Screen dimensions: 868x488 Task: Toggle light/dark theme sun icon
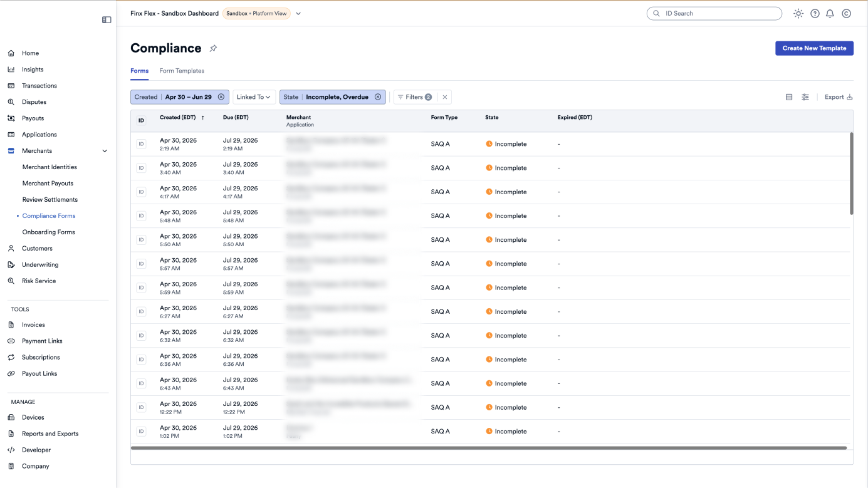pos(798,13)
